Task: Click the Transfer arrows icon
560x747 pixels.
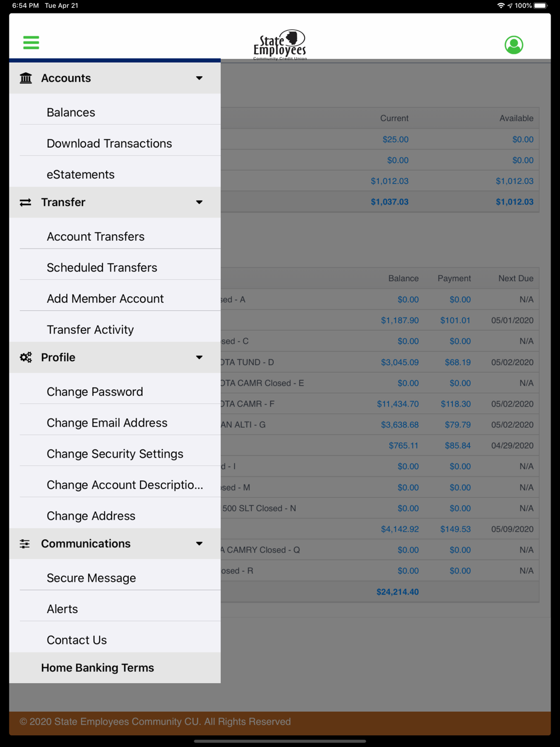Action: coord(26,202)
